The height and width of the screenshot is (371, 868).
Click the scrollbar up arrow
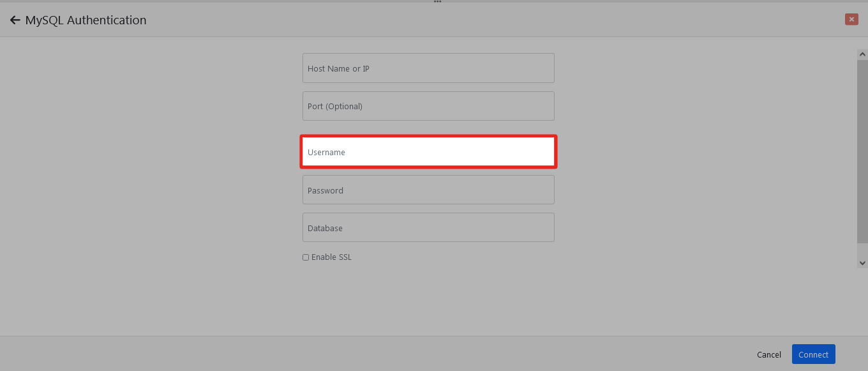click(x=862, y=54)
